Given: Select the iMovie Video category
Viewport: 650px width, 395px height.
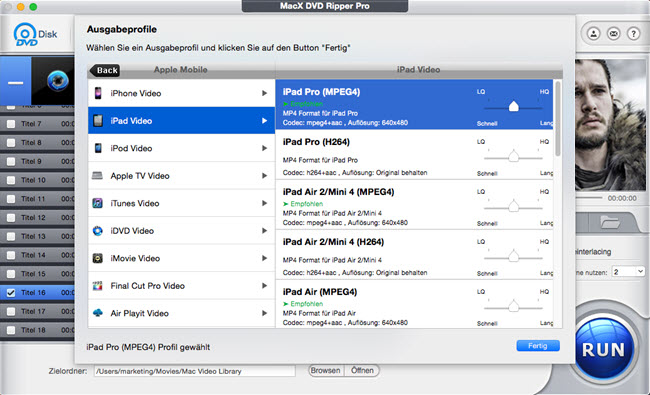Looking at the screenshot, I should [182, 258].
